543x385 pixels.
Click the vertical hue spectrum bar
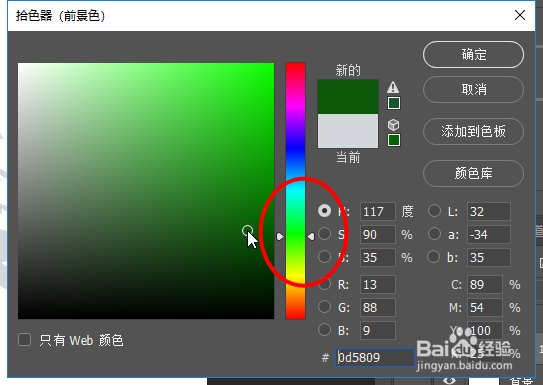(x=295, y=191)
